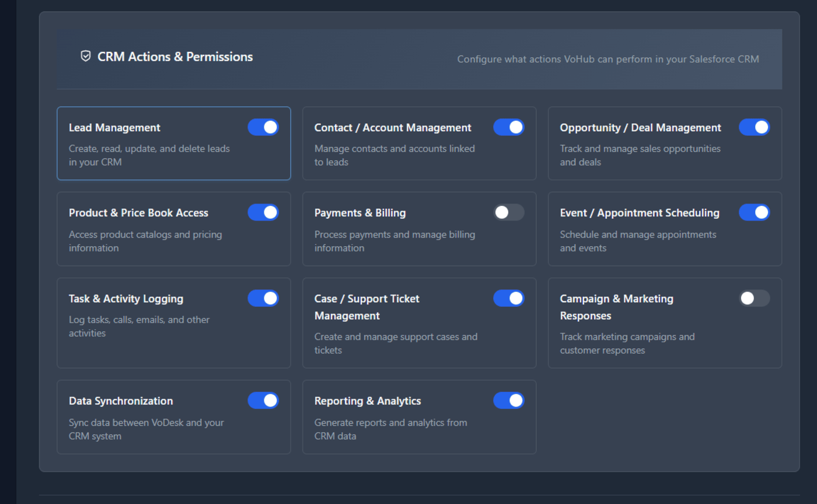Click the shield icon beside CRM Actions & Permissions
Viewport: 817px width, 504px height.
tap(85, 56)
